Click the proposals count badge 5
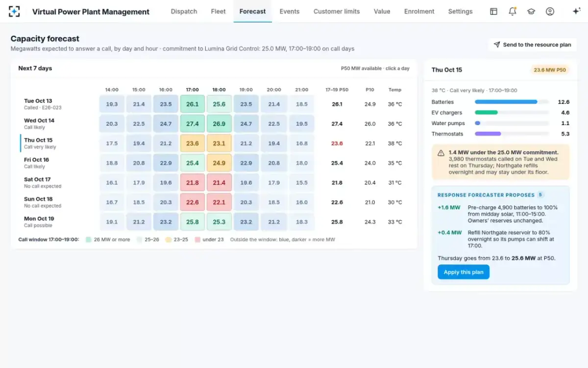 541,195
